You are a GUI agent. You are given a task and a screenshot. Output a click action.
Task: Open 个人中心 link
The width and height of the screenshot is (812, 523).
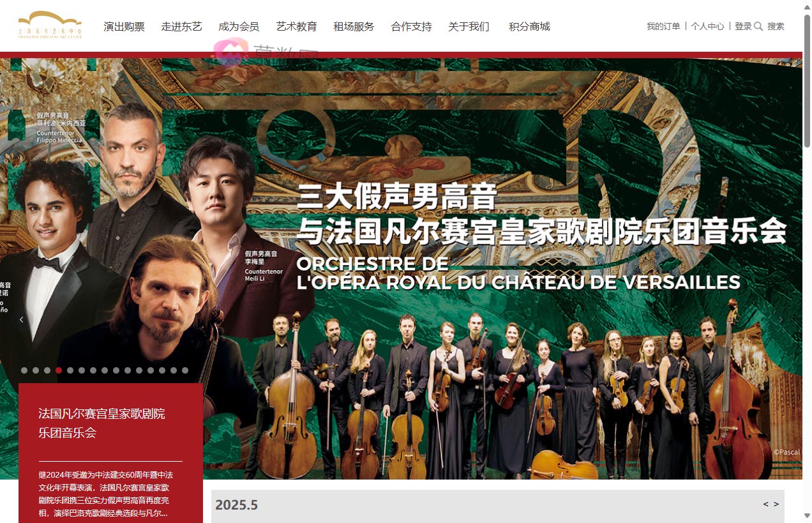[707, 26]
